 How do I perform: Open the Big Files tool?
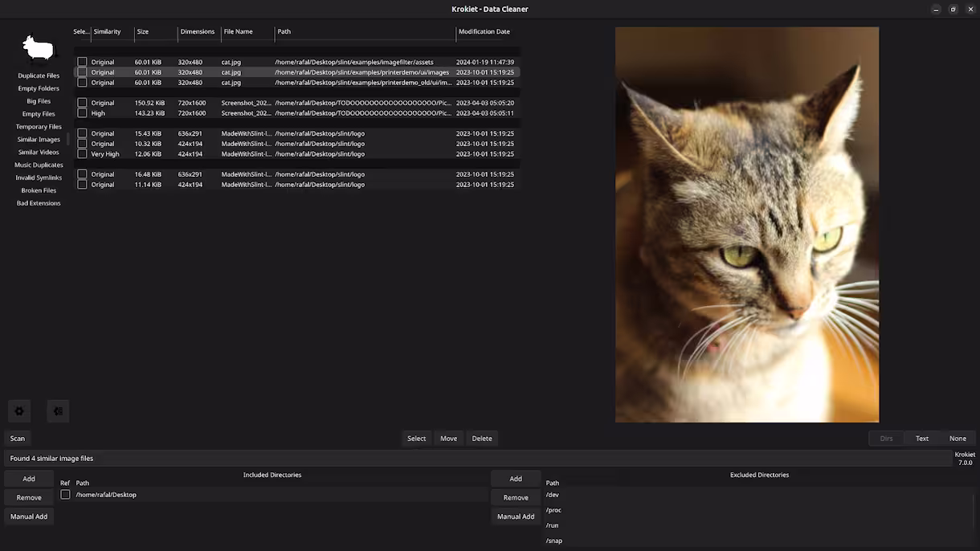pyautogui.click(x=39, y=101)
